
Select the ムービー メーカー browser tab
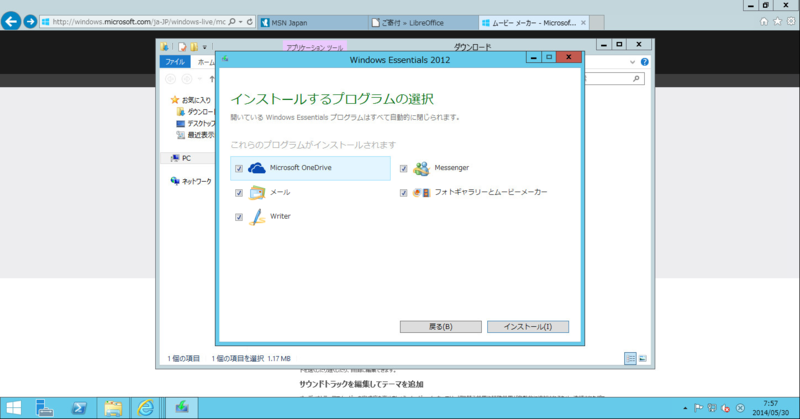pyautogui.click(x=529, y=22)
